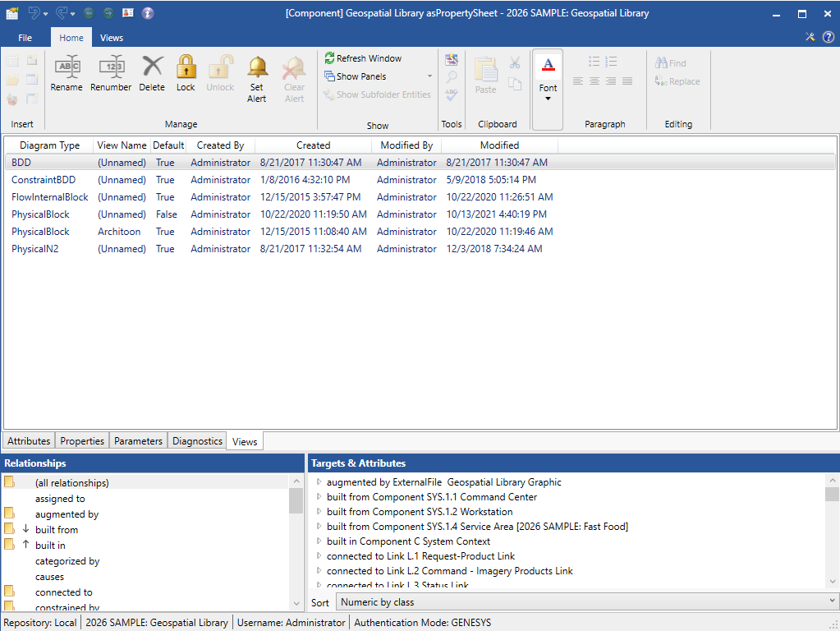Switch to the Views ribbon tab
840x631 pixels.
point(112,38)
